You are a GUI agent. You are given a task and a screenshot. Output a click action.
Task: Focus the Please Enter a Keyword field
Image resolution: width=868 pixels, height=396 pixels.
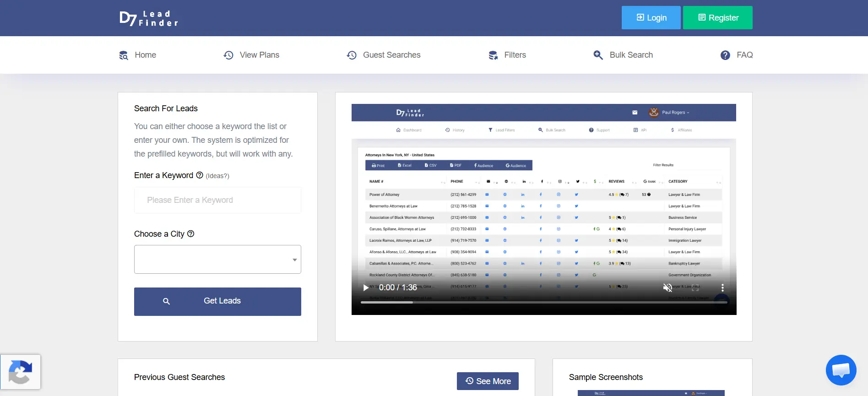[217, 200]
